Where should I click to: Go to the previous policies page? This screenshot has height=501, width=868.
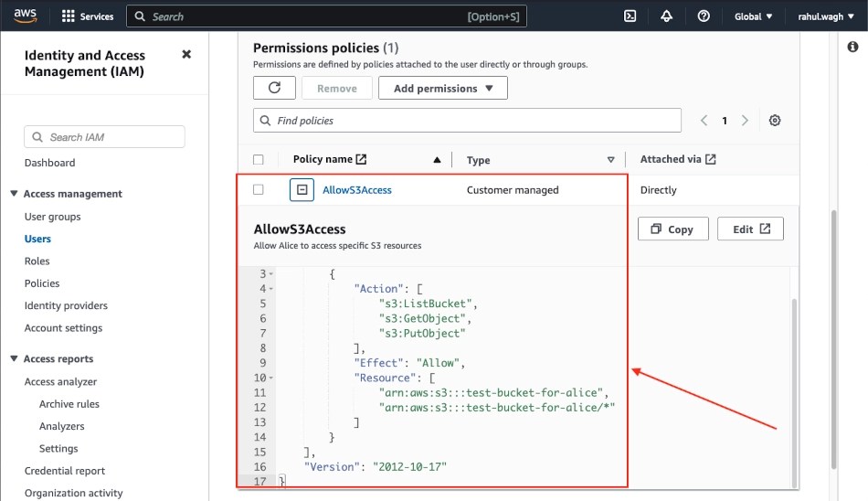tap(704, 121)
